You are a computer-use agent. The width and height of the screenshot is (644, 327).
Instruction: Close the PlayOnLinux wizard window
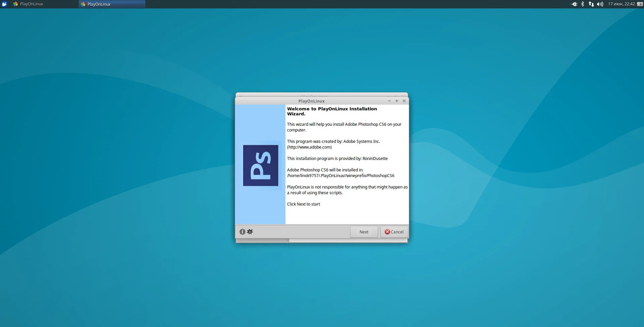point(404,101)
